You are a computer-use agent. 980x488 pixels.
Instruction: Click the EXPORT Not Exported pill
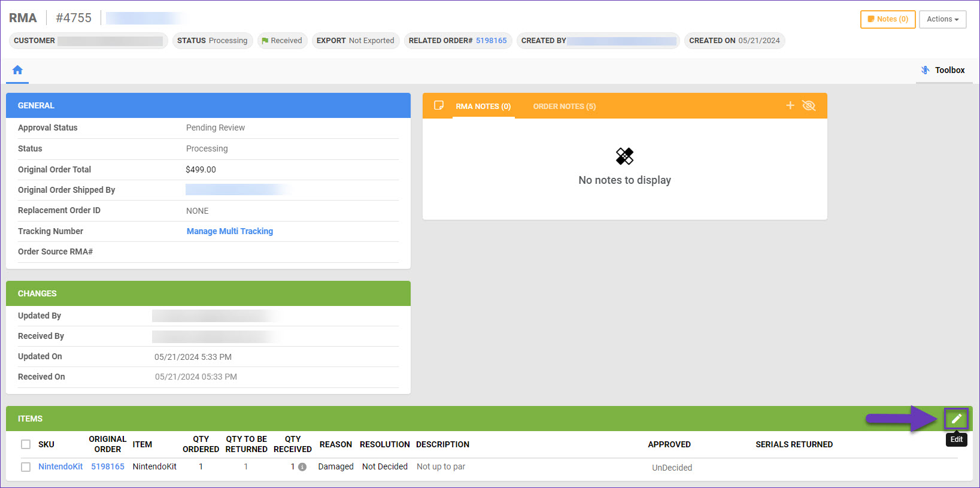[355, 41]
